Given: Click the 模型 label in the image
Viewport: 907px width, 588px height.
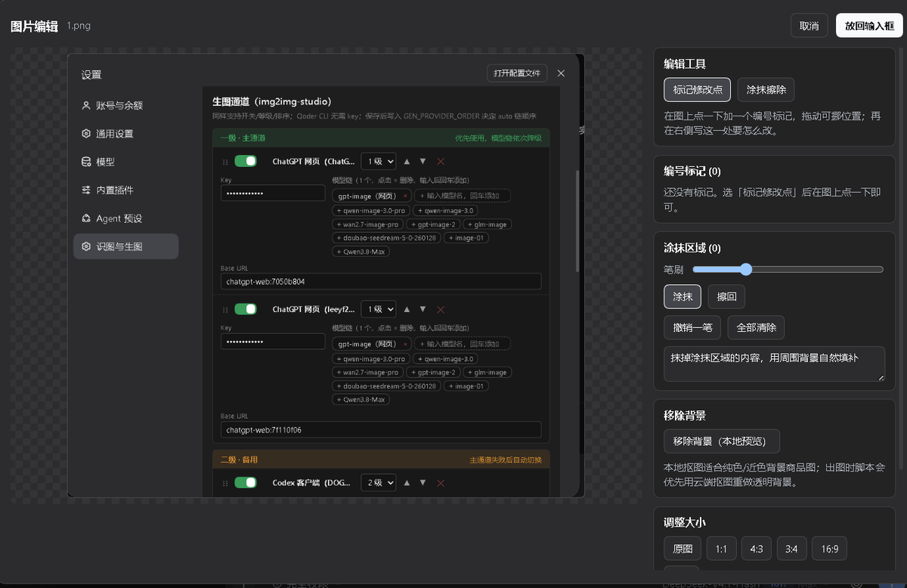Looking at the screenshot, I should [105, 162].
